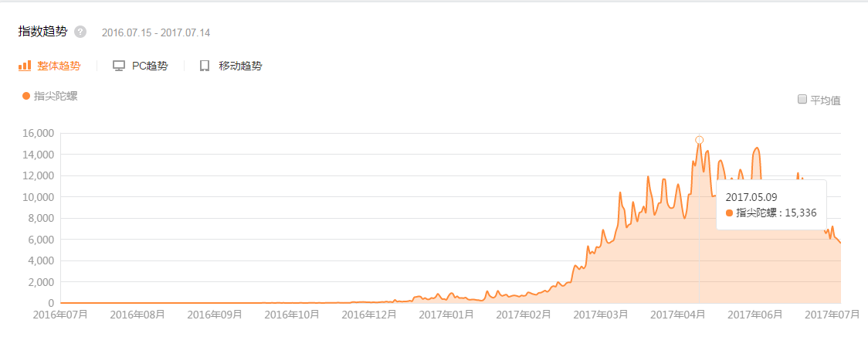Click the mobile phone icon for 移动趋势
The width and height of the screenshot is (868, 337).
(205, 66)
